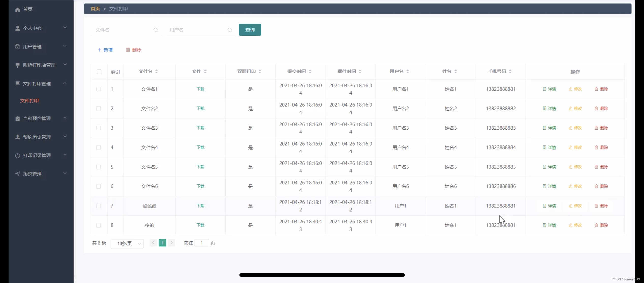Check the checkbox for row 酷酷酷
This screenshot has height=283, width=644.
[98, 206]
